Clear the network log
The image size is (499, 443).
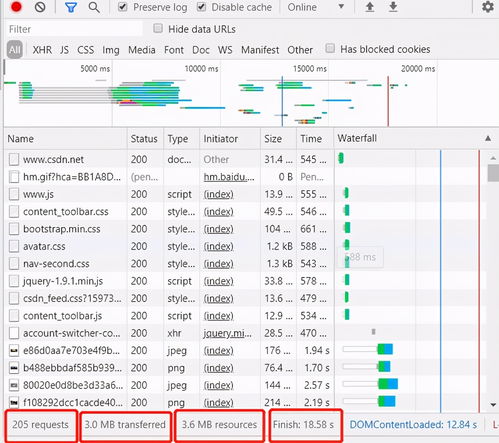tap(40, 7)
